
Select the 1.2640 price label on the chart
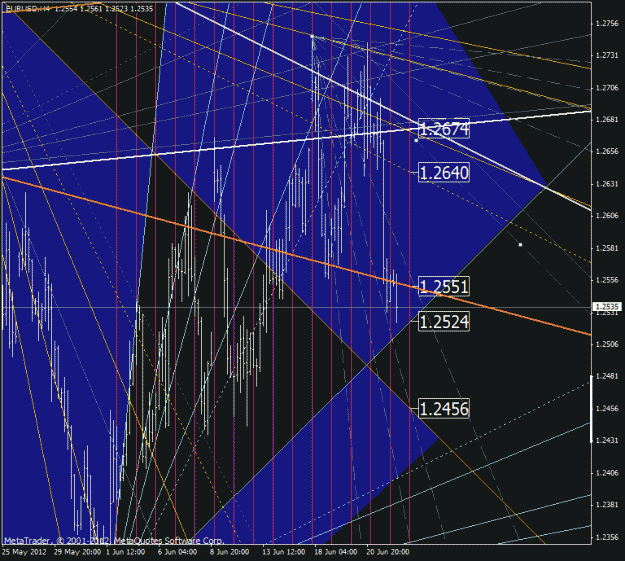(444, 173)
